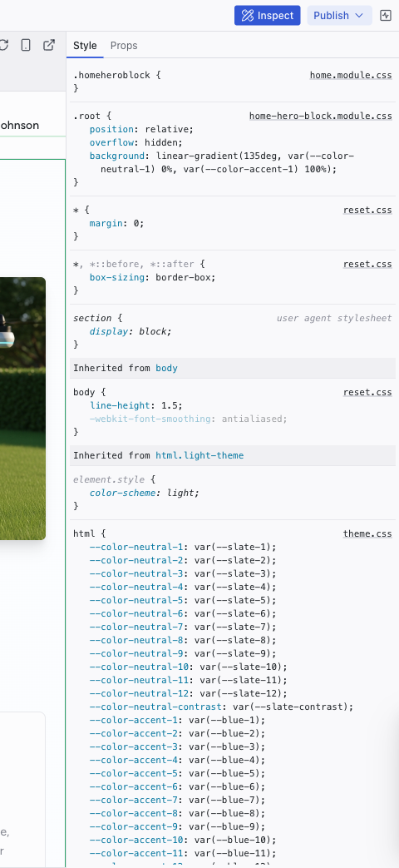
Task: Click the --color-neutral-5 variable line
Action: (183, 601)
